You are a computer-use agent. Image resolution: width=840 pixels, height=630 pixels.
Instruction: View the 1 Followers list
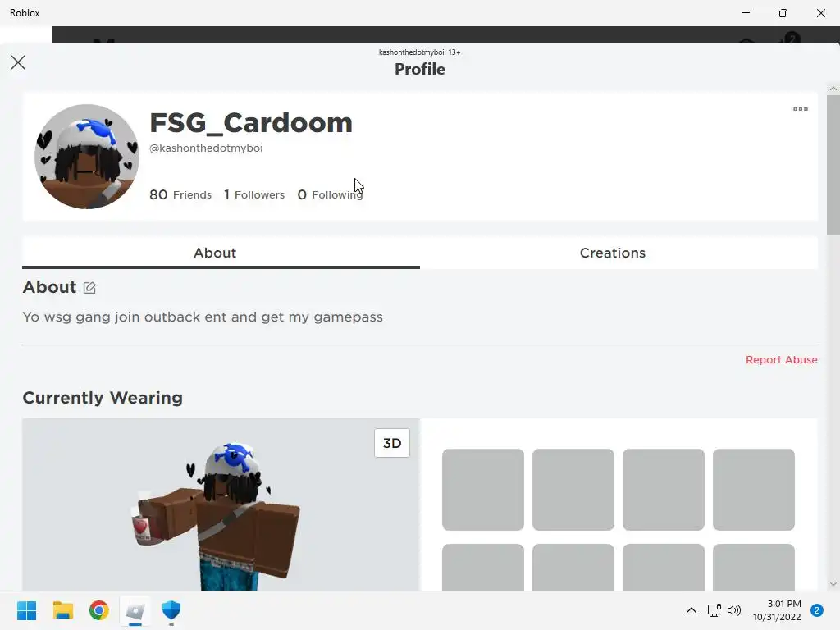pos(254,194)
